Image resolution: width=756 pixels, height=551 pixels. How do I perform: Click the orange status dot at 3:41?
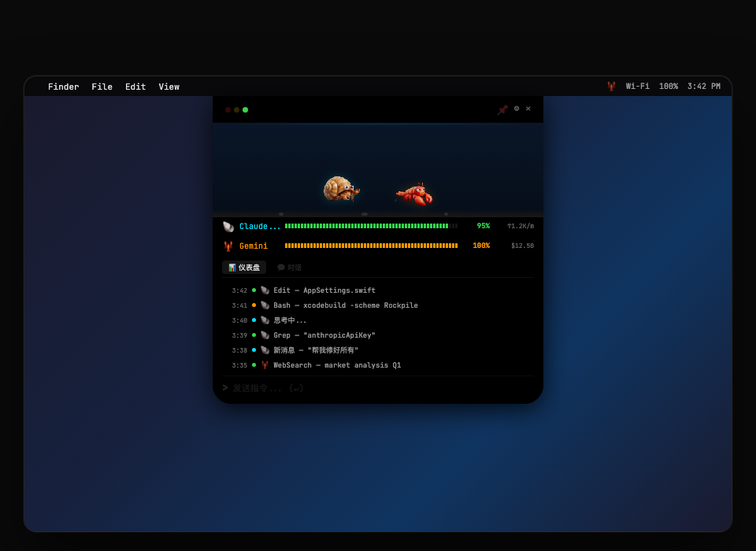pos(254,305)
